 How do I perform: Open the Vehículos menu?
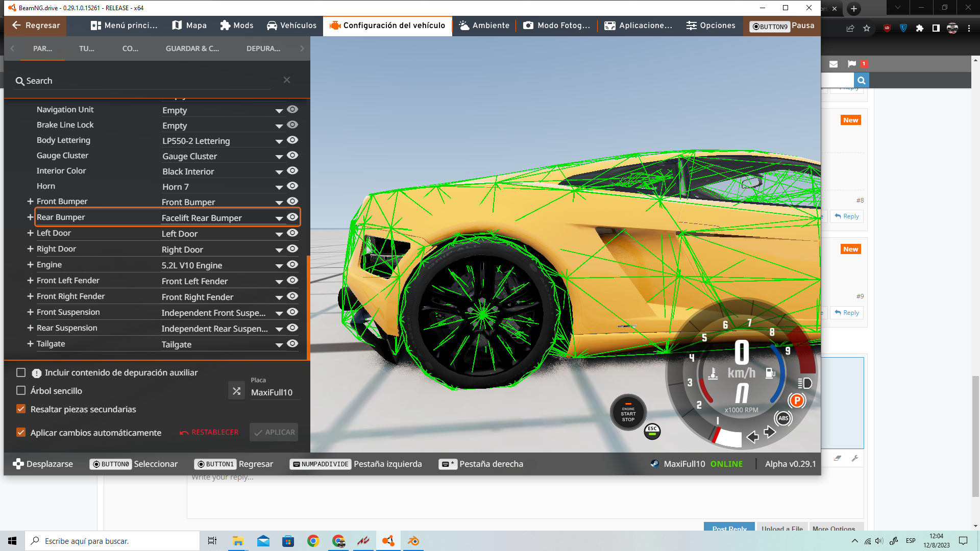[292, 26]
